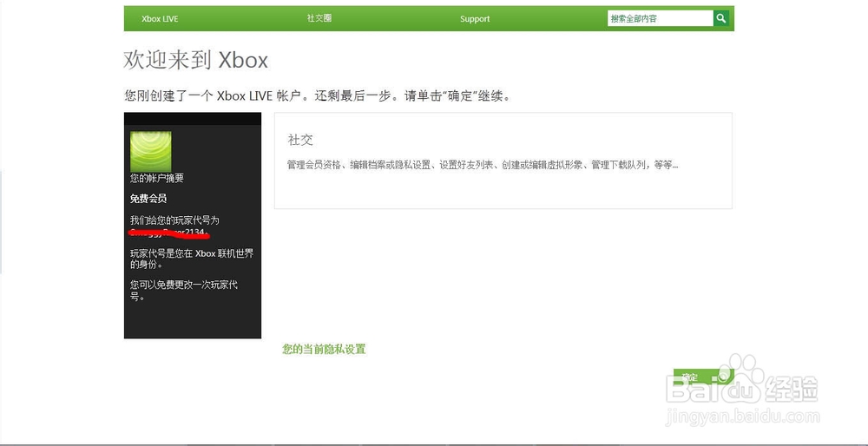This screenshot has height=446, width=868.
Task: Click the 欢迎来到 Xbox heading
Action: [195, 60]
